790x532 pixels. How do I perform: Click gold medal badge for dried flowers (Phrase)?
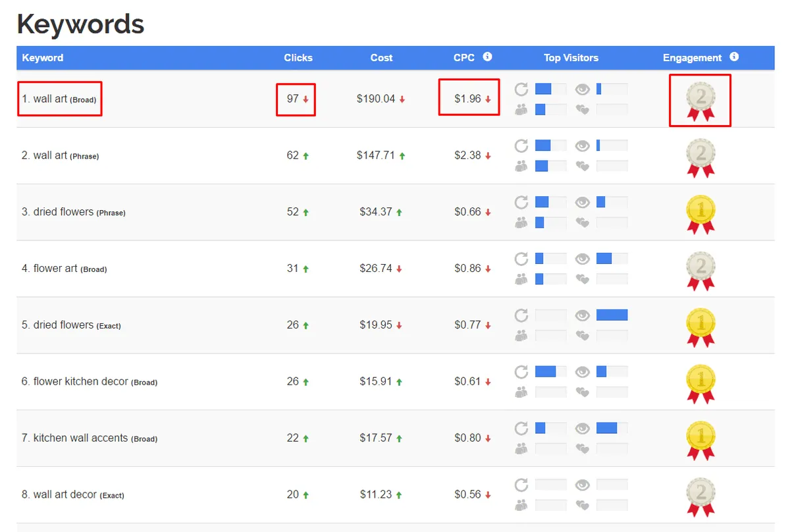pos(700,213)
